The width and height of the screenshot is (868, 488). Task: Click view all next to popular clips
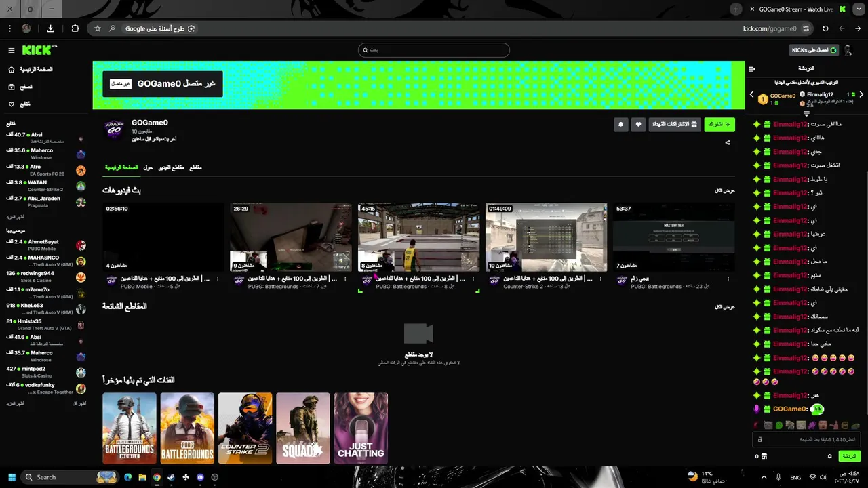[725, 307]
